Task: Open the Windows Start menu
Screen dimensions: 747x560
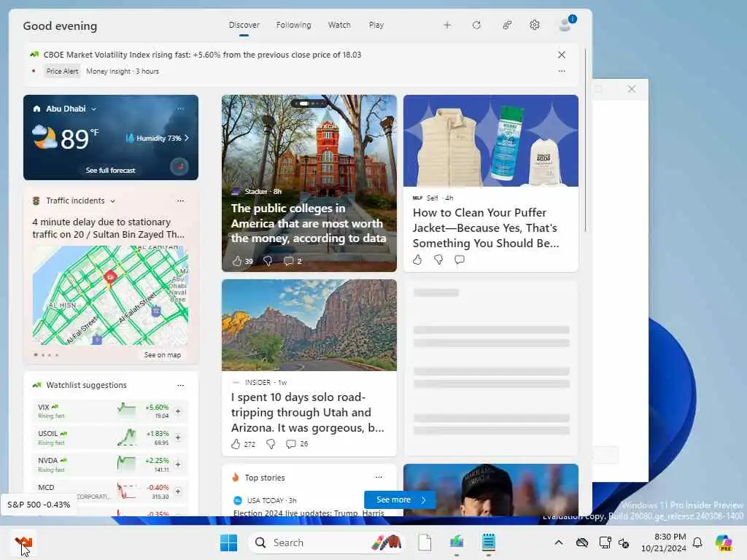Action: click(x=228, y=542)
